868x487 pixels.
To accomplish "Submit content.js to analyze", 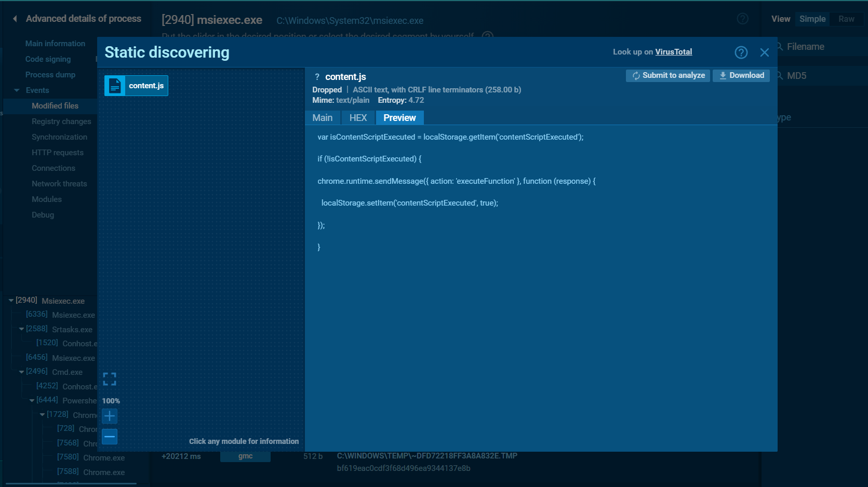I will pos(668,75).
